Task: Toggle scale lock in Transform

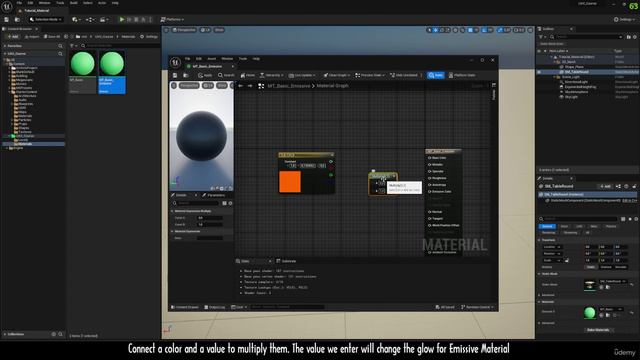Action: pyautogui.click(x=567, y=260)
